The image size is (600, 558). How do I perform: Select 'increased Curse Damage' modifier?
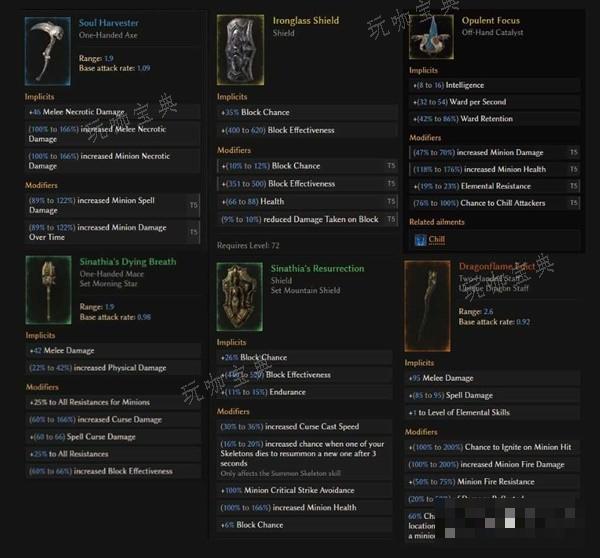pos(113,419)
